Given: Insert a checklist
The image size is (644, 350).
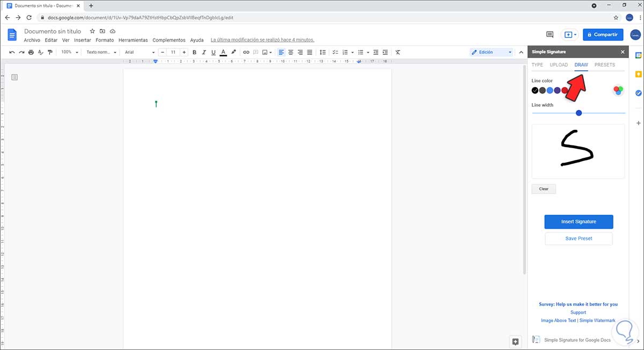Looking at the screenshot, I should (x=335, y=52).
